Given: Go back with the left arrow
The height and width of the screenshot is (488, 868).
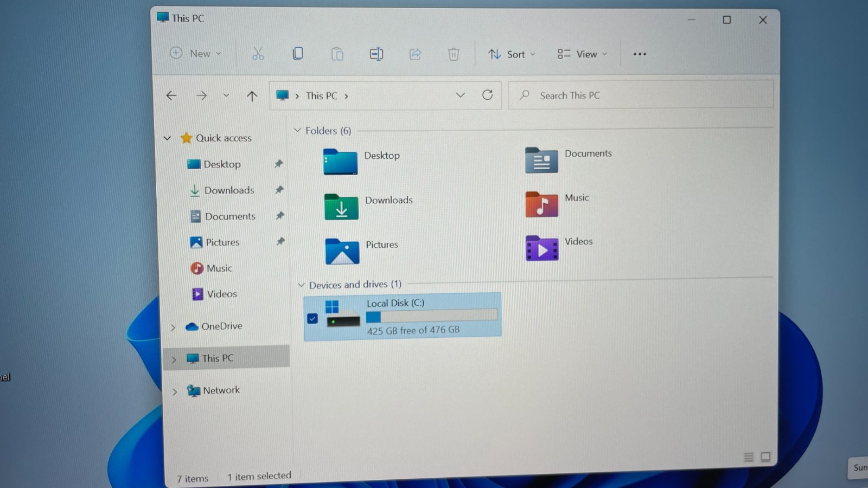Looking at the screenshot, I should (x=171, y=95).
